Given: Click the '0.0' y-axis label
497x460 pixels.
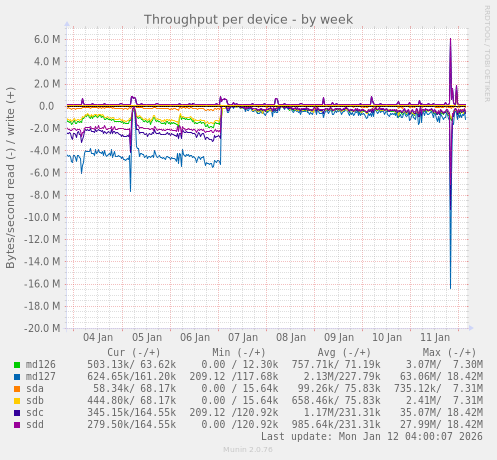Looking at the screenshot, I should tap(47, 106).
